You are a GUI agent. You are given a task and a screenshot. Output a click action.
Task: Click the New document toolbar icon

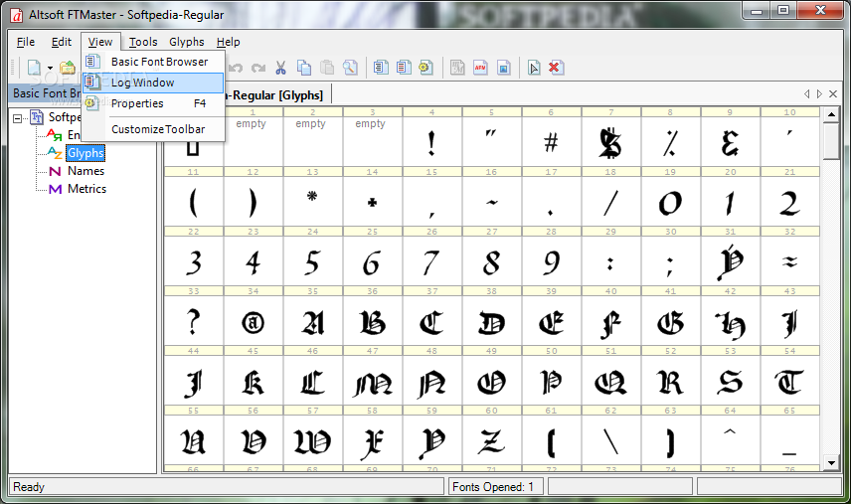click(34, 68)
